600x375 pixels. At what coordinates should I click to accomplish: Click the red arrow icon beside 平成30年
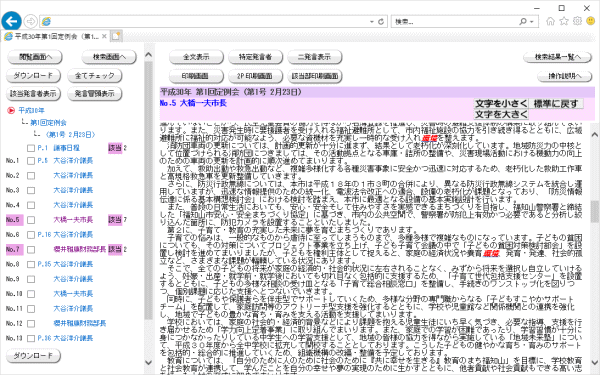click(11, 111)
